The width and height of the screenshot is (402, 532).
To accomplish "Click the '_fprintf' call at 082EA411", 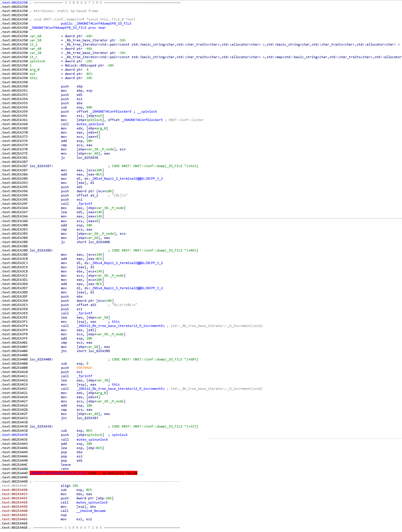I will tap(84, 376).
